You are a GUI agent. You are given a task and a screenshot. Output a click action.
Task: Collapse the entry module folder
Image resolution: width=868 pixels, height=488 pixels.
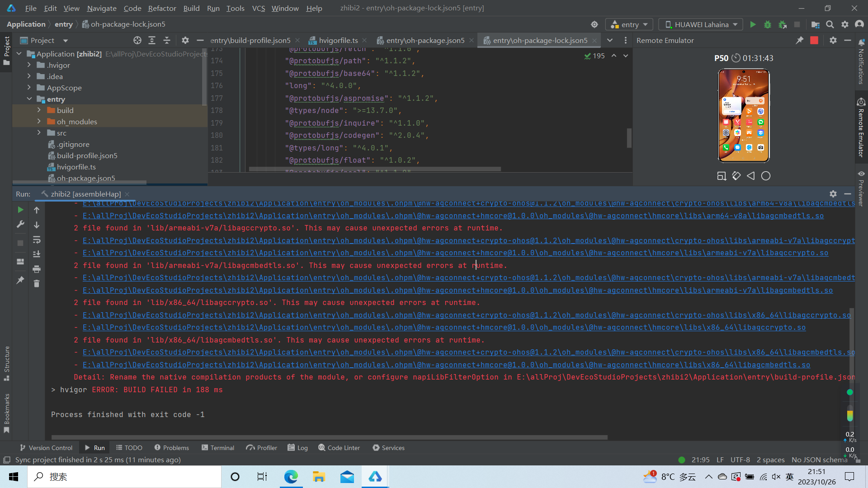(x=29, y=99)
